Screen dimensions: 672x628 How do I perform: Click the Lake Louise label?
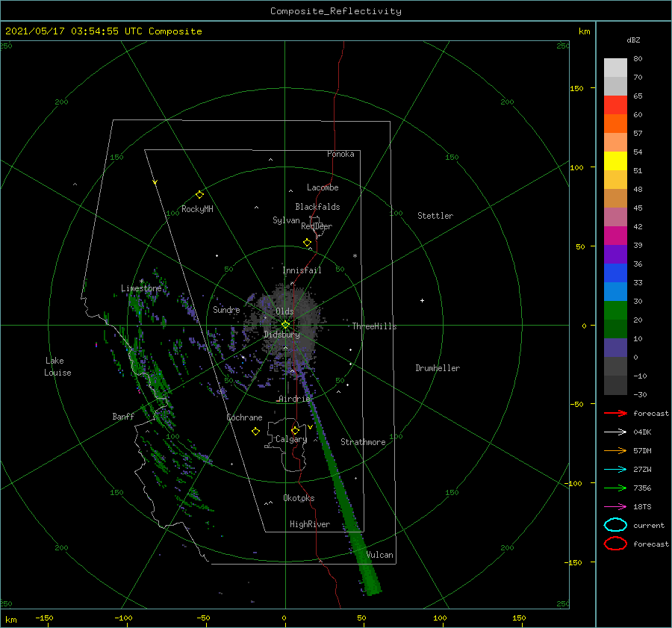tap(57, 367)
